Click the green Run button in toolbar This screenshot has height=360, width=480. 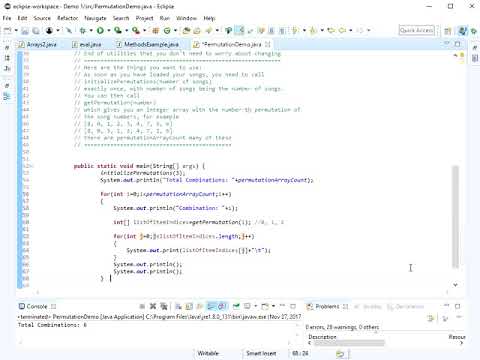tap(100, 31)
